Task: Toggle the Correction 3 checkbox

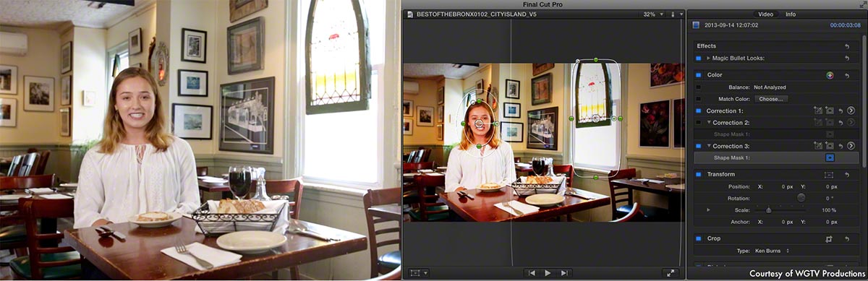Action: (699, 146)
